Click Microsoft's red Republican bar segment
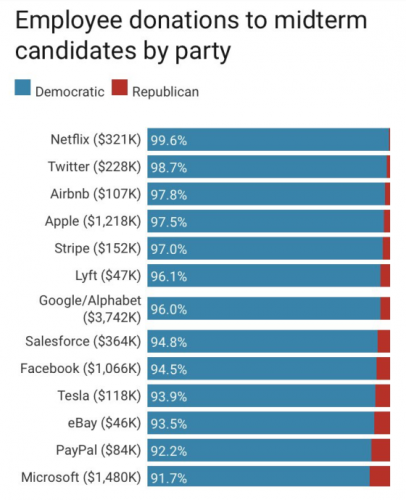Screen dimensions: 406x500 (380, 476)
